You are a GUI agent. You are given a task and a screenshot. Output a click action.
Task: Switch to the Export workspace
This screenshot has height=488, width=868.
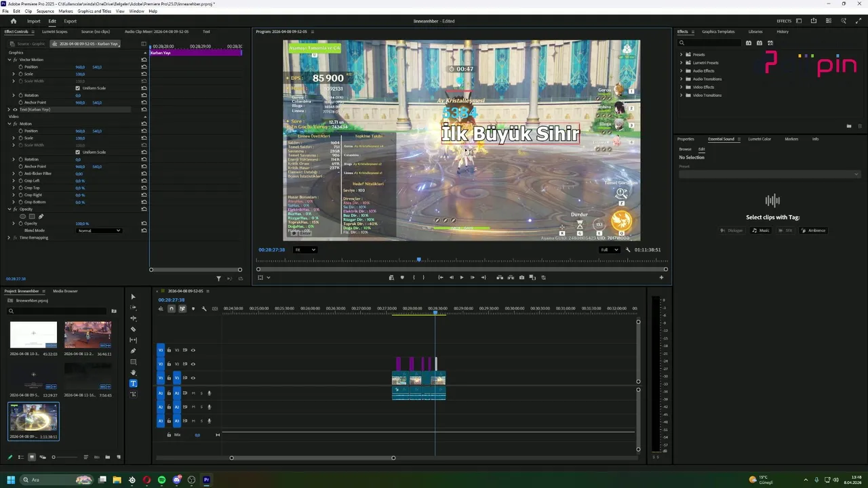70,21
